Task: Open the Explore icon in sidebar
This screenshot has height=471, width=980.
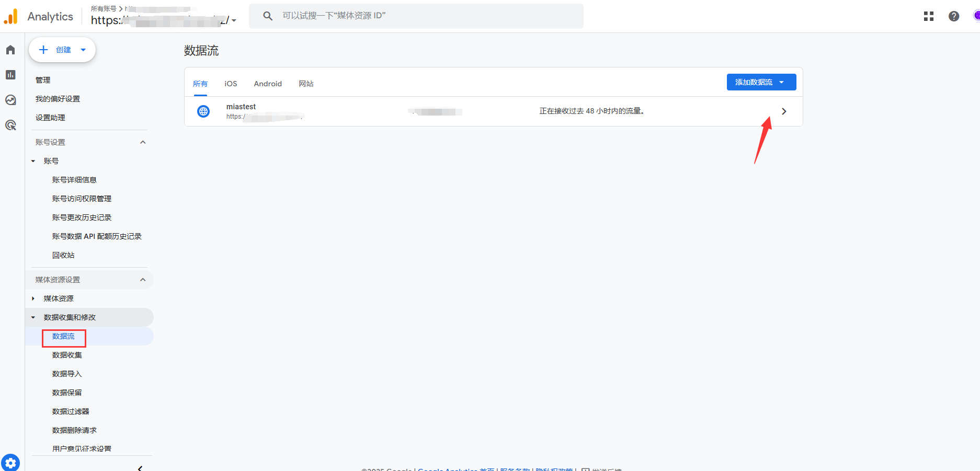Action: [x=10, y=100]
